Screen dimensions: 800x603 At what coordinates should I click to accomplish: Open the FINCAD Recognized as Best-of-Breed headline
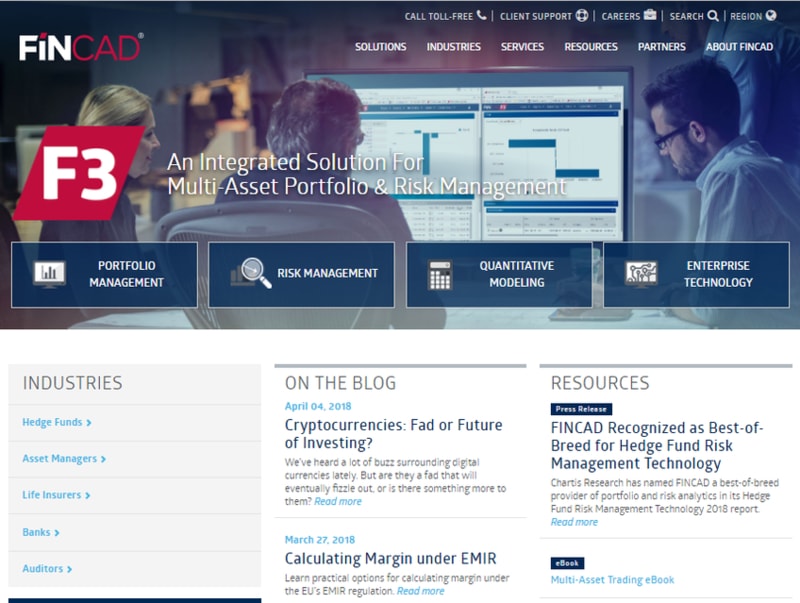point(657,445)
